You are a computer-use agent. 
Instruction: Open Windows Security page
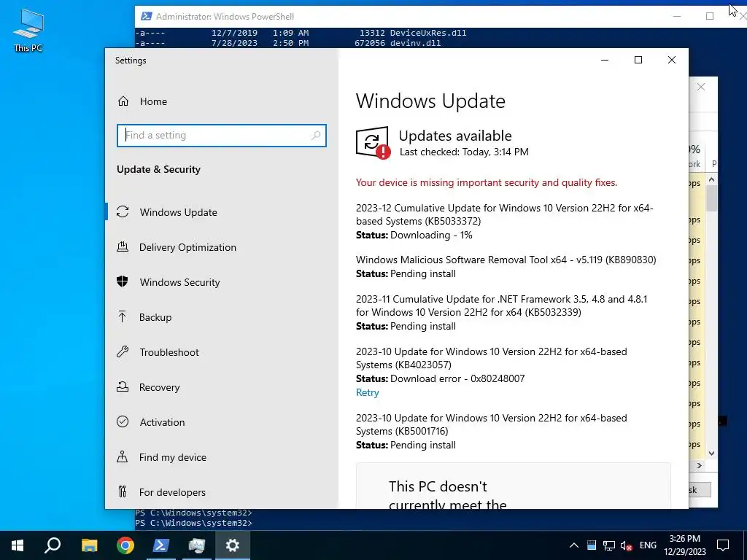[x=179, y=282]
